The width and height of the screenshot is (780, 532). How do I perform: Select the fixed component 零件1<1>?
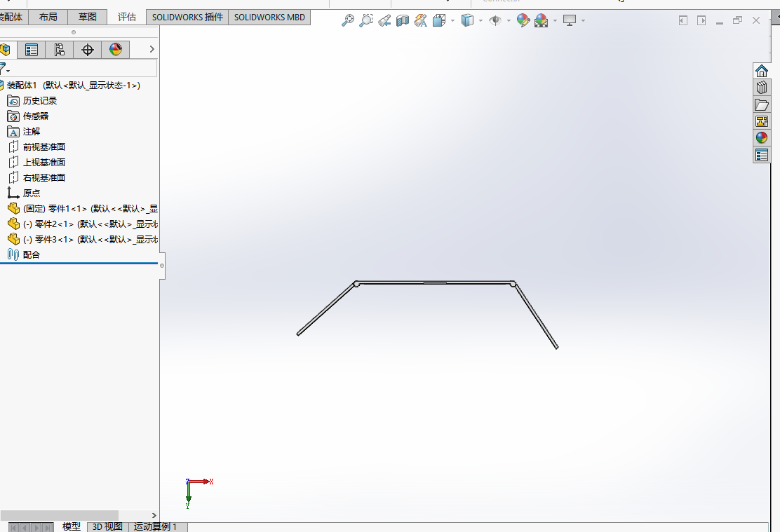coord(83,209)
